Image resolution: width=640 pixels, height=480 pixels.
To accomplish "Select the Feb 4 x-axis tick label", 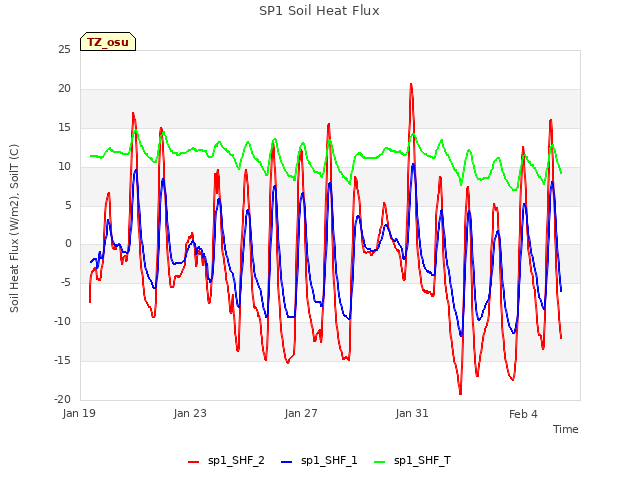I will pos(523,414).
